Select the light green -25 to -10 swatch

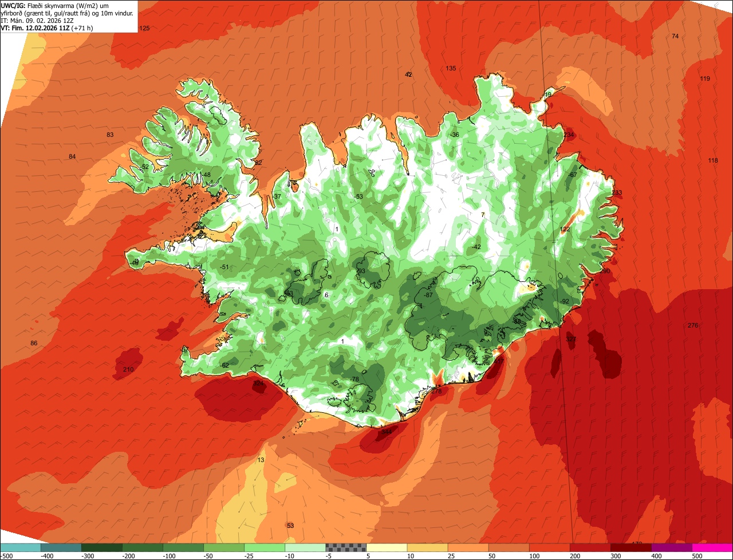(265, 547)
